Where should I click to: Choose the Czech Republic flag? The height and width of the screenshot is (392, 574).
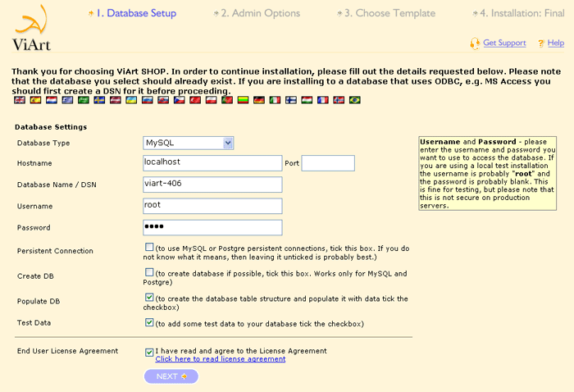(x=179, y=100)
